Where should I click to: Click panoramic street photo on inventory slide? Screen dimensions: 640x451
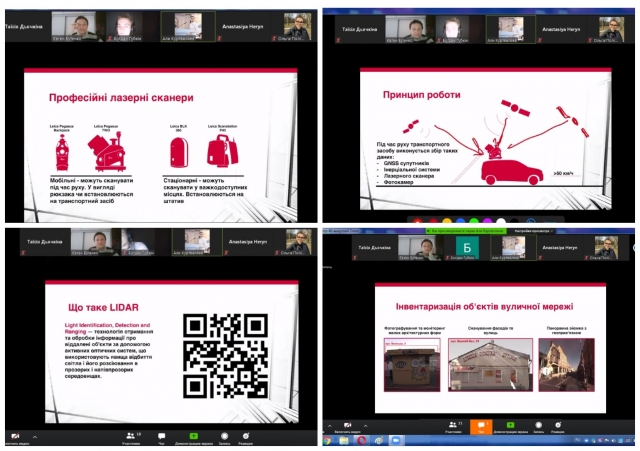coord(567,364)
